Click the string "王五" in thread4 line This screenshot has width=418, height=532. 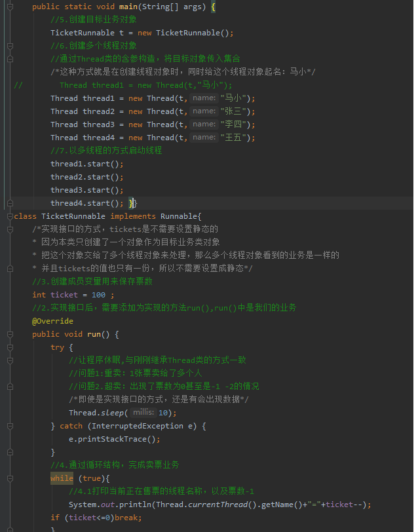pos(233,138)
